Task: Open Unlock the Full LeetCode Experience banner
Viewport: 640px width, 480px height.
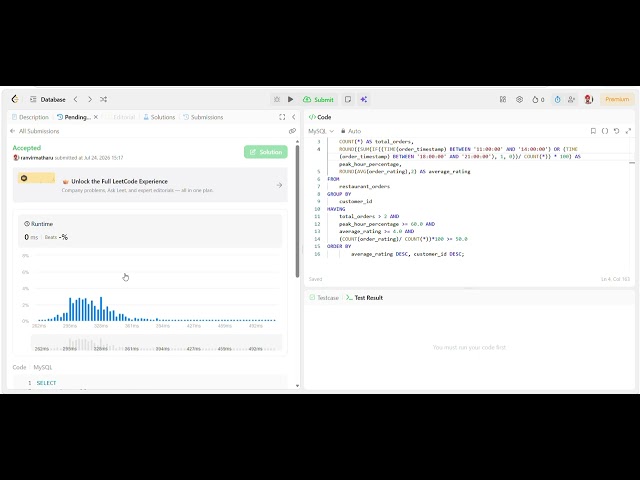Action: (x=150, y=185)
